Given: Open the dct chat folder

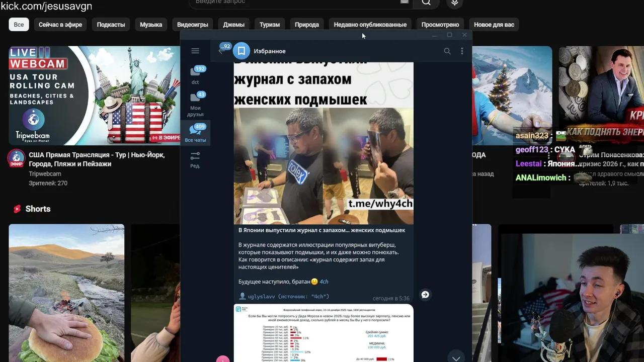Looking at the screenshot, I should coord(195,75).
